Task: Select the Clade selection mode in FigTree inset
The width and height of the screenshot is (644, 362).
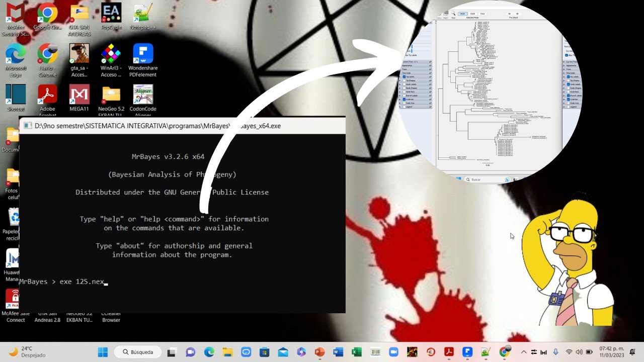Action: (x=472, y=14)
